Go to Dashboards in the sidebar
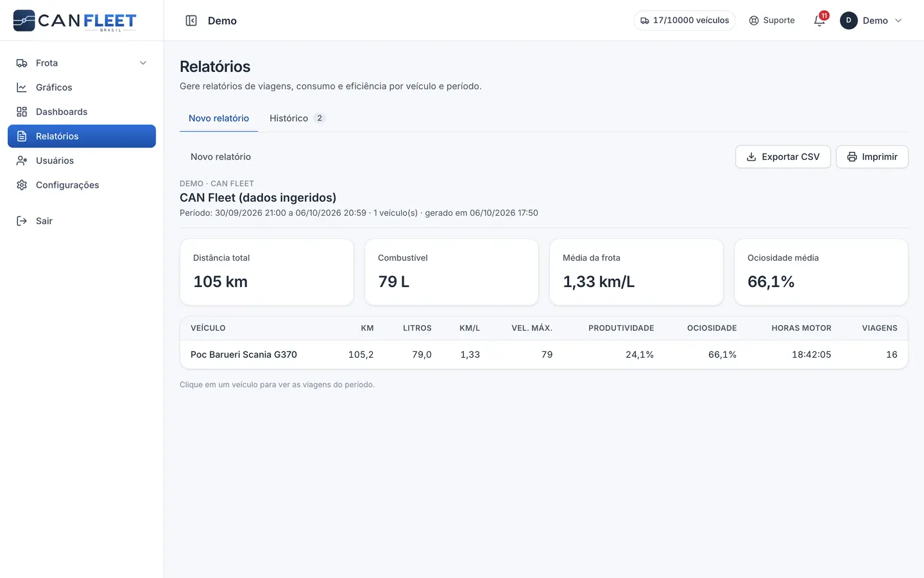The width and height of the screenshot is (924, 578). pyautogui.click(x=81, y=112)
